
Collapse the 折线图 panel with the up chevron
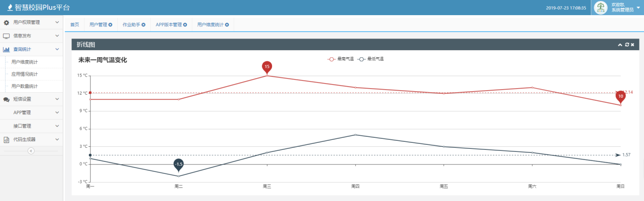pos(620,45)
